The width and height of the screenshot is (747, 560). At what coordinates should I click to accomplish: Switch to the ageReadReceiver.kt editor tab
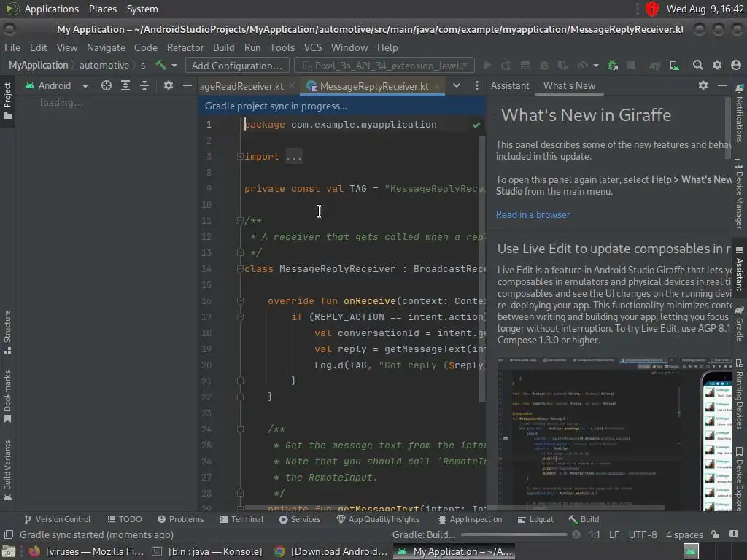(241, 86)
